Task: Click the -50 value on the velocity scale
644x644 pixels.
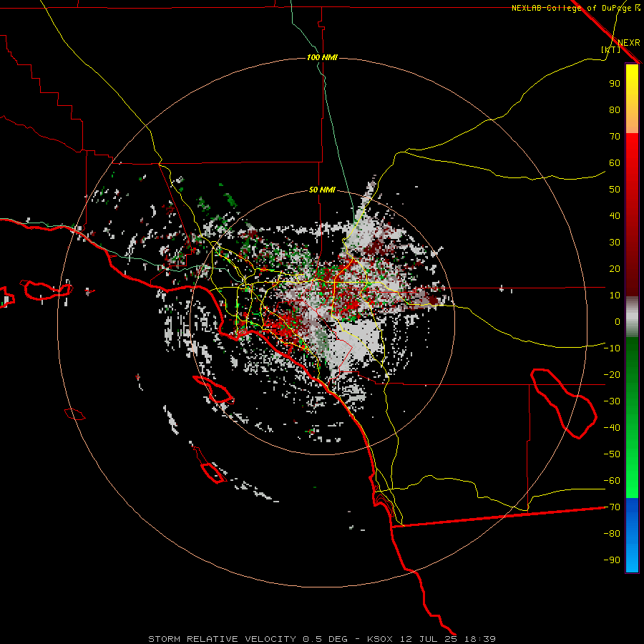Action: 612,454
